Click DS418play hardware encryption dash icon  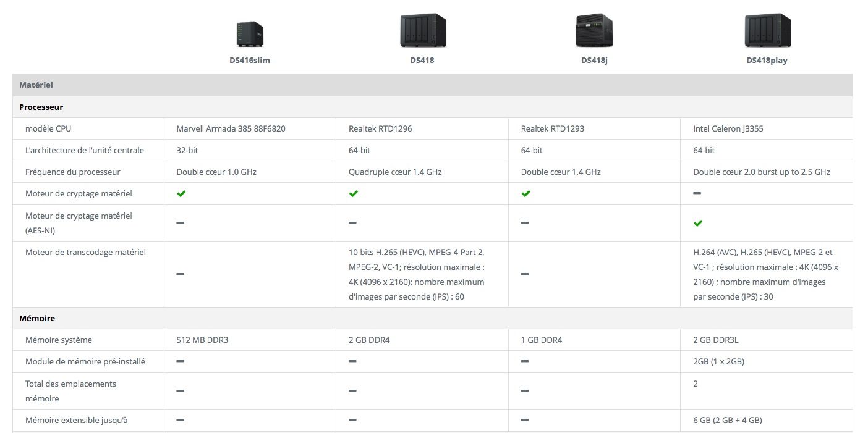click(697, 193)
